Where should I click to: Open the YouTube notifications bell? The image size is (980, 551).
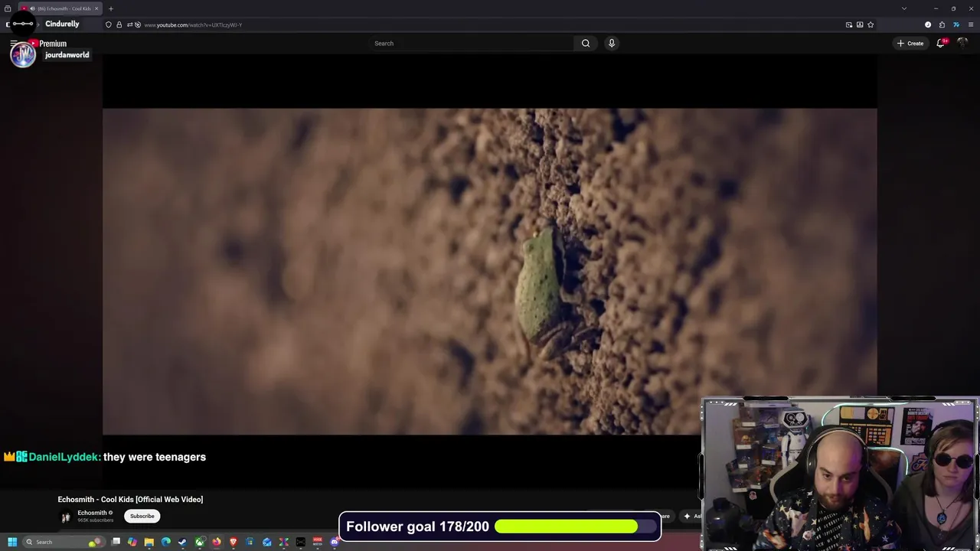pyautogui.click(x=941, y=44)
